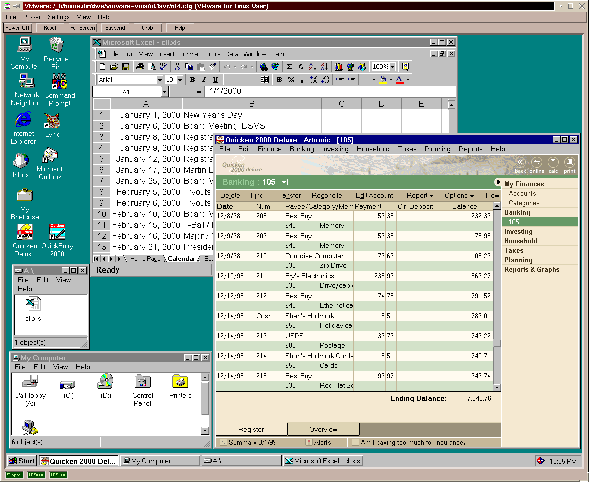Image resolution: width=589 pixels, height=482 pixels.
Task: Click the Italic button in Excel
Action: 204,79
